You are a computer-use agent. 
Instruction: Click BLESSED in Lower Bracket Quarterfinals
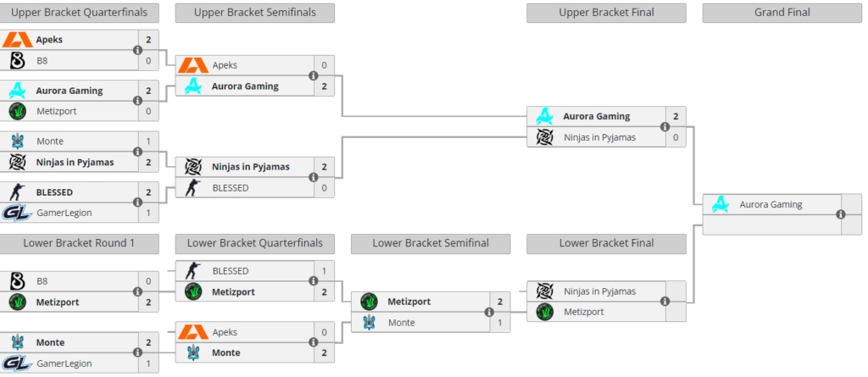[x=231, y=271]
